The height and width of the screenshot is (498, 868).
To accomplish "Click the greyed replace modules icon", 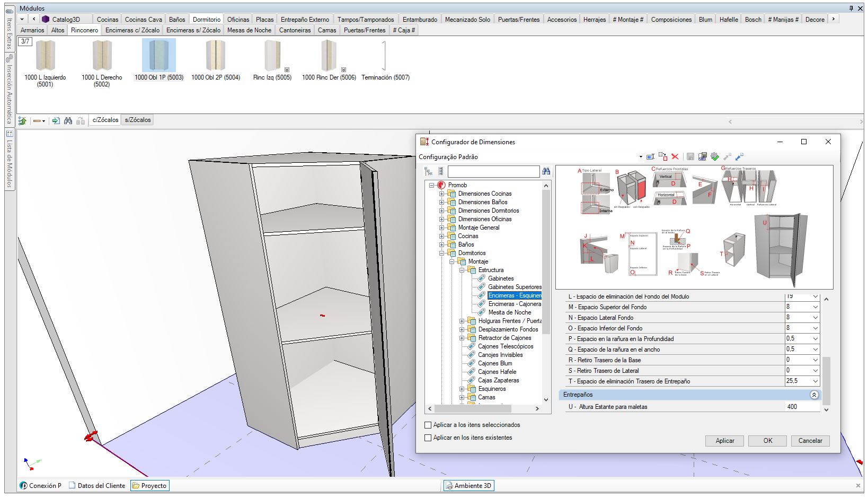I will 81,121.
